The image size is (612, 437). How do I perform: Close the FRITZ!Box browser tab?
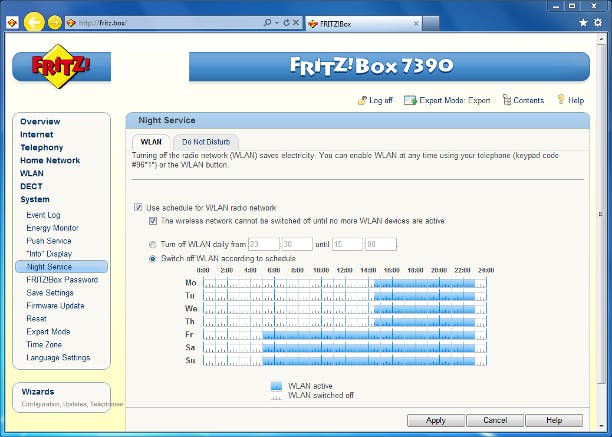(416, 24)
